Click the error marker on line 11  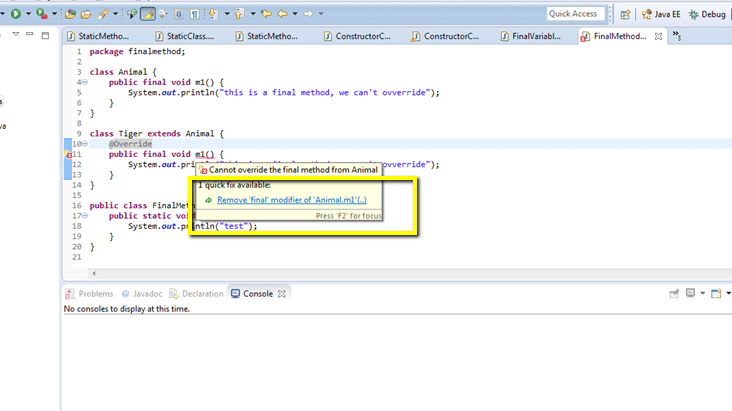click(x=68, y=155)
